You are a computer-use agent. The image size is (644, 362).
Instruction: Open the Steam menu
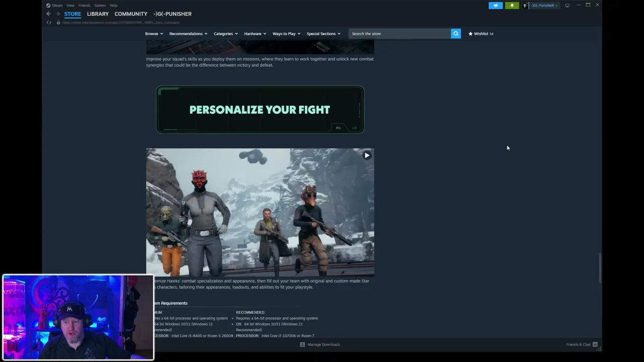[x=57, y=6]
